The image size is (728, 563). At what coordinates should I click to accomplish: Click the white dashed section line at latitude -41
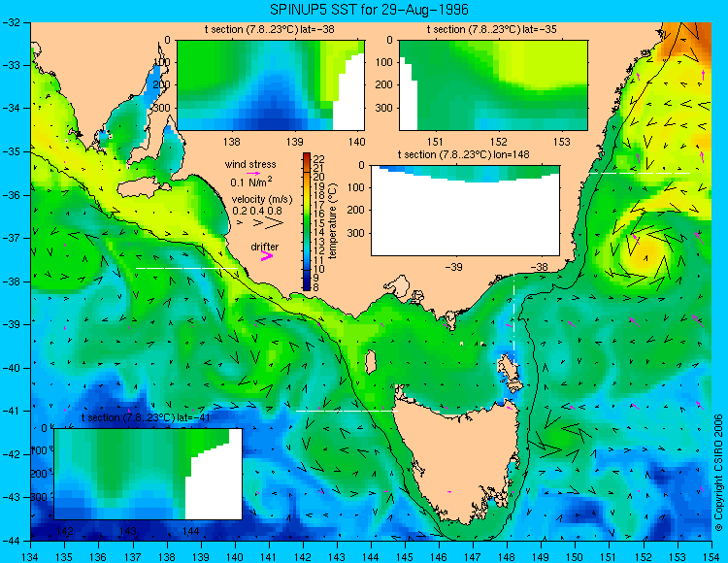pyautogui.click(x=347, y=412)
